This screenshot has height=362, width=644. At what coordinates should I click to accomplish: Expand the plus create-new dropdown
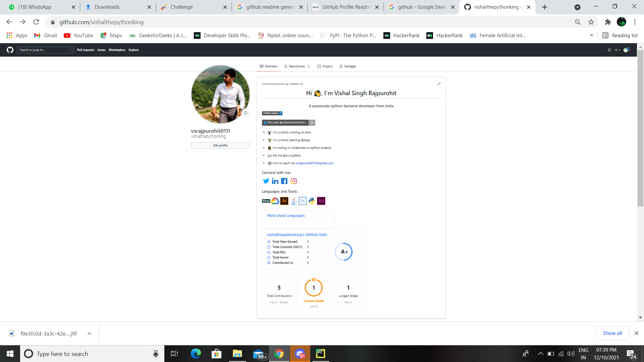pos(617,50)
